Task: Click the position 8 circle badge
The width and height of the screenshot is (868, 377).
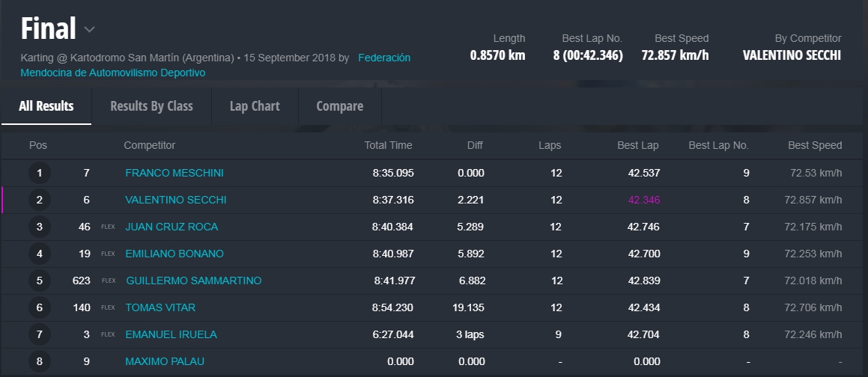Action: coord(39,362)
